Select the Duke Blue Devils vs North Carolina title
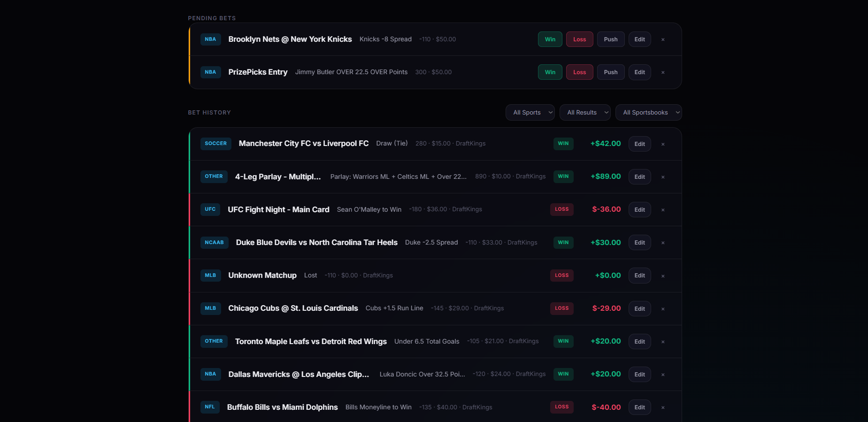Image resolution: width=868 pixels, height=422 pixels. 317,243
